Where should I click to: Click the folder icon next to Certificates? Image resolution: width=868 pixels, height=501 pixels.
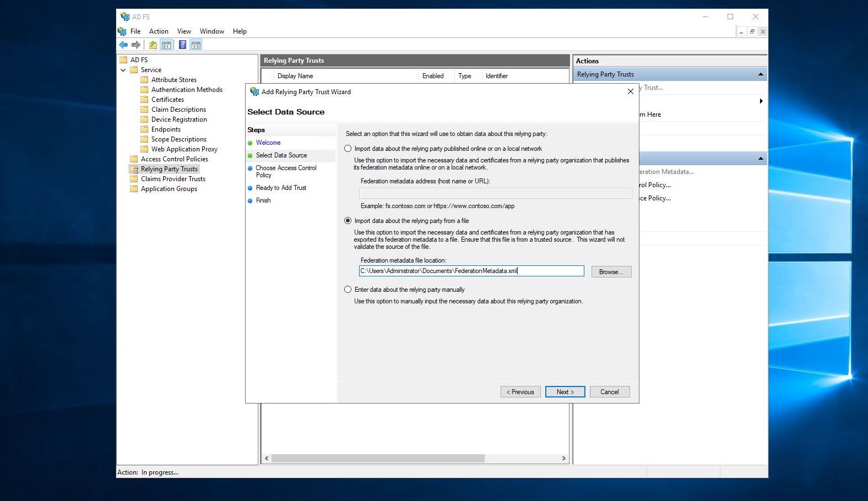144,99
